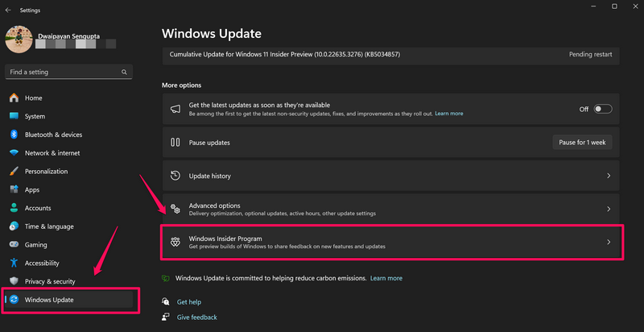This screenshot has width=644, height=332.
Task: Open Advanced options chevron
Action: click(x=609, y=209)
